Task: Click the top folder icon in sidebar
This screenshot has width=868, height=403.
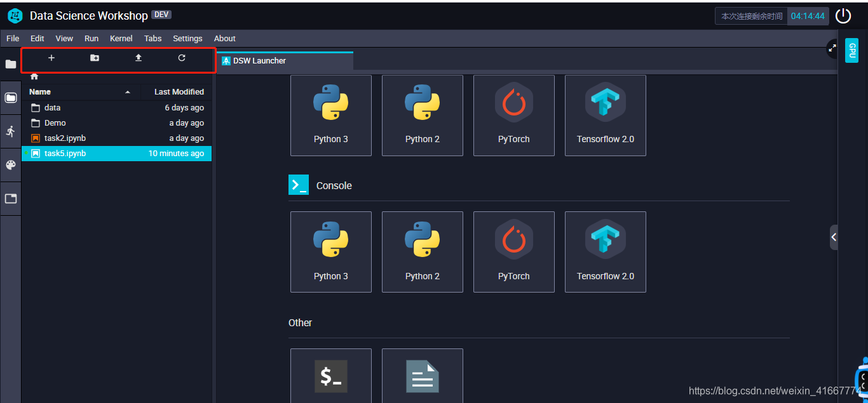Action: [x=11, y=64]
